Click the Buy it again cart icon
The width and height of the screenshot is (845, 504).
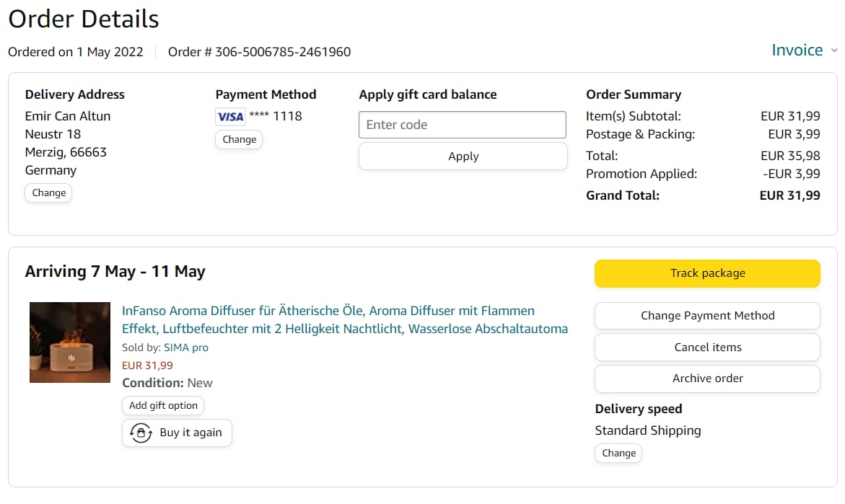click(141, 433)
